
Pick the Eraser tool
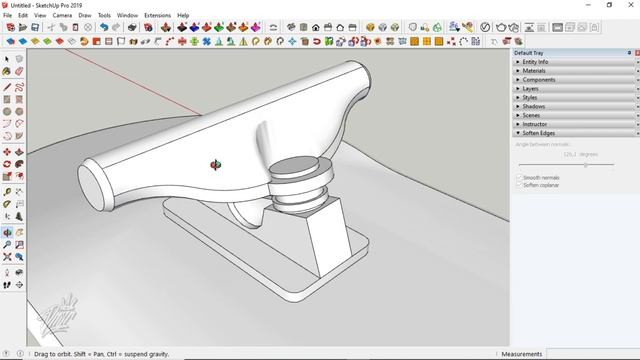[x=19, y=72]
